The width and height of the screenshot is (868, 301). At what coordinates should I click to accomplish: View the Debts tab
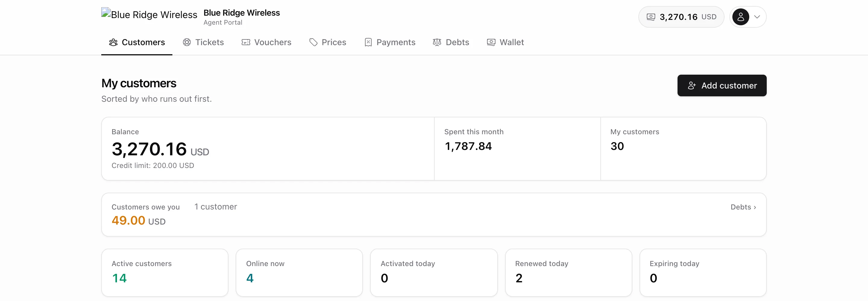click(451, 42)
